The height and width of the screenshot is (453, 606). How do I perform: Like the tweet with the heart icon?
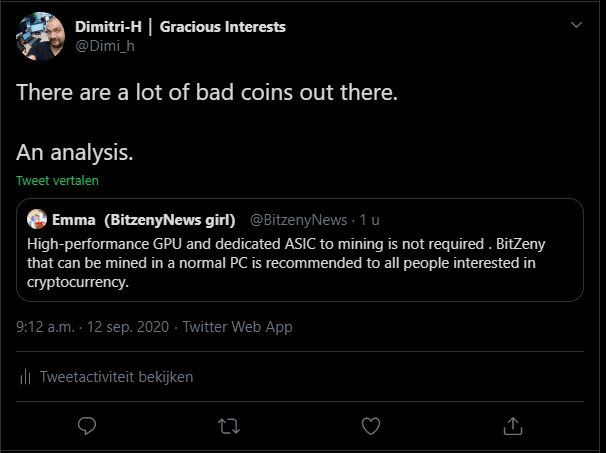tap(371, 426)
